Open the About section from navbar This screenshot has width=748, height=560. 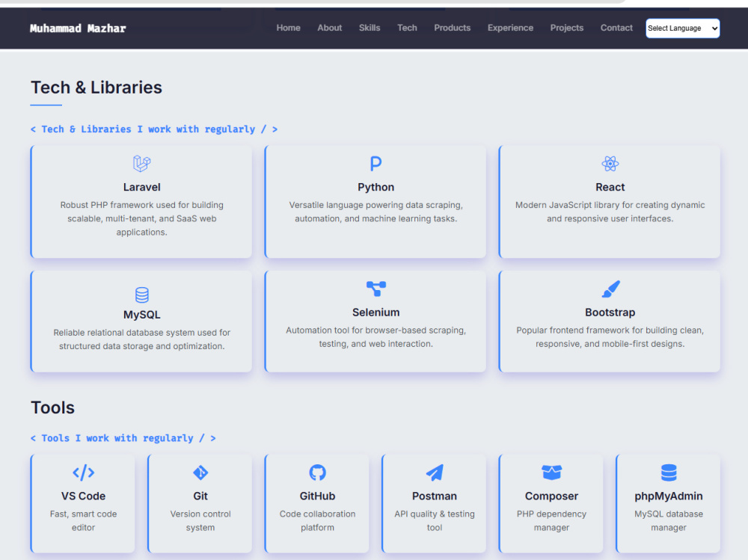(330, 28)
